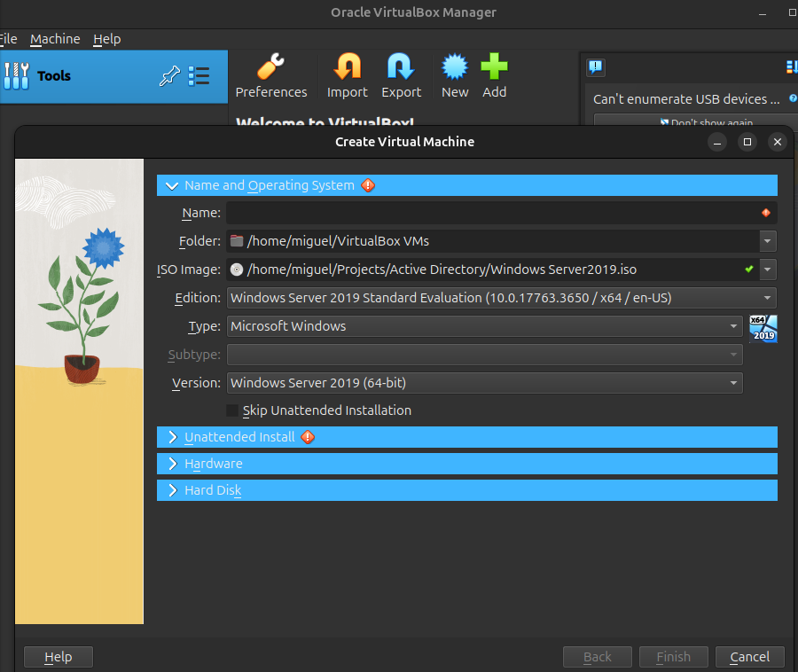Click the Can't enumerate USB devices message

click(686, 98)
